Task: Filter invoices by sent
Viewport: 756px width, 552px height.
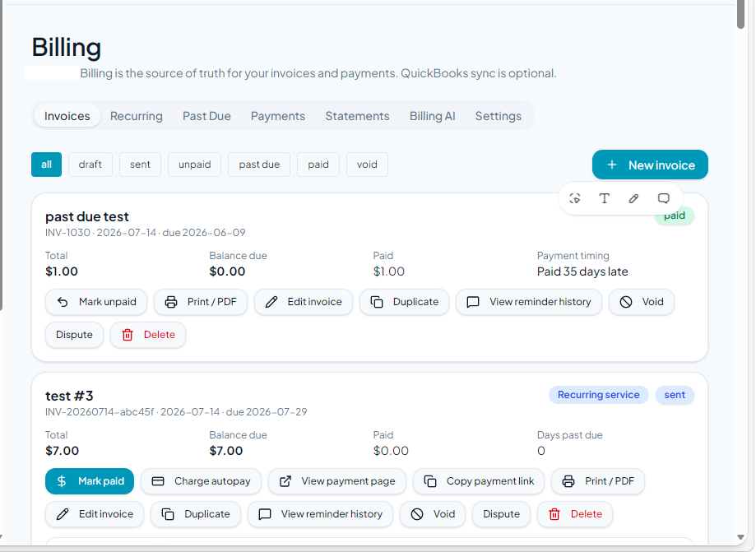Action: [140, 165]
